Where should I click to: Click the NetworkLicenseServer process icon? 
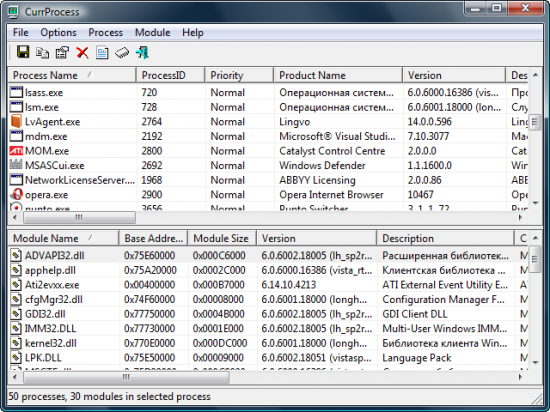16,180
